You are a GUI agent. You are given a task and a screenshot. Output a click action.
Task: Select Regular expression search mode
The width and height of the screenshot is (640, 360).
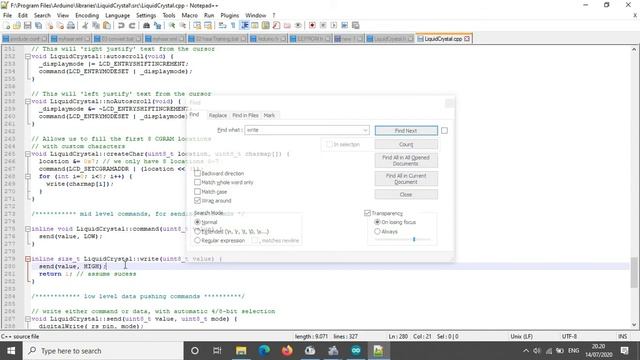pyautogui.click(x=198, y=240)
